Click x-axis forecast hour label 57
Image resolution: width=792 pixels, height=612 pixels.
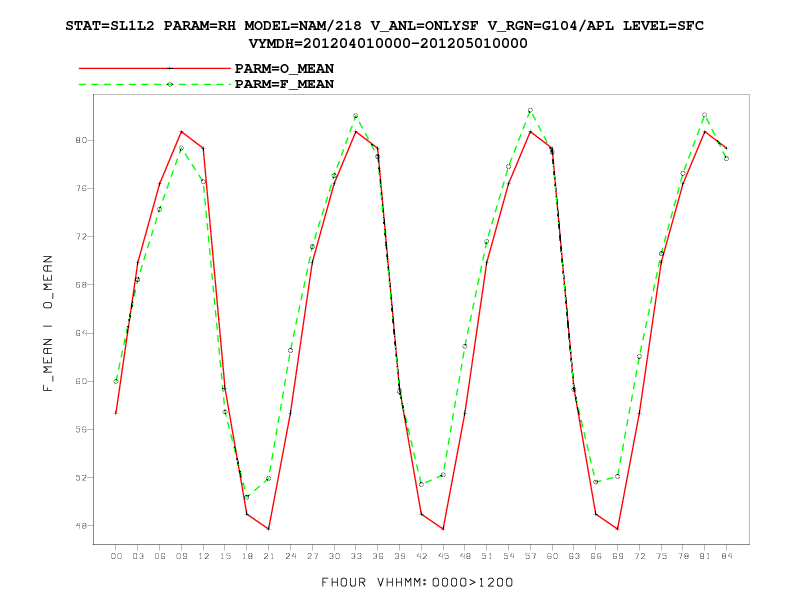[530, 556]
